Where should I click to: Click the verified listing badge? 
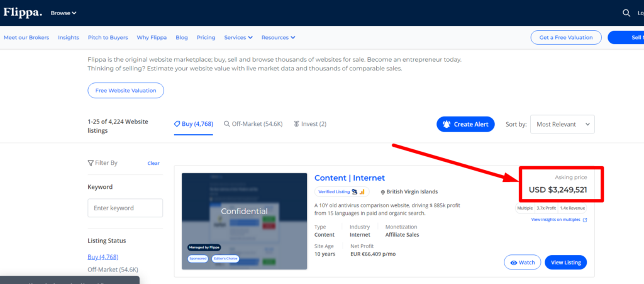tap(341, 192)
